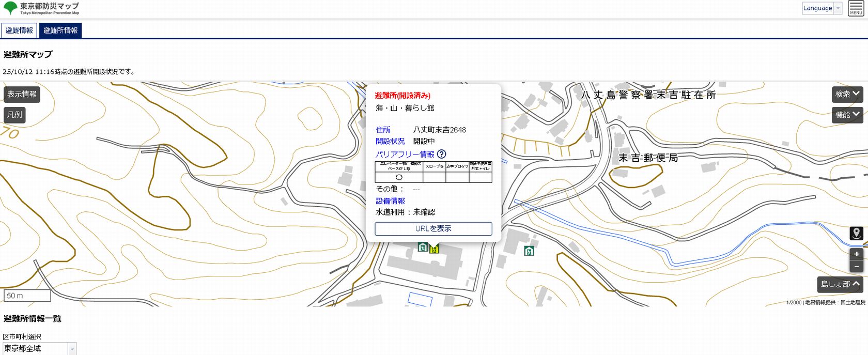Click the 50 m map scale bar
Viewport: 868px width, 355px height.
[x=27, y=296]
